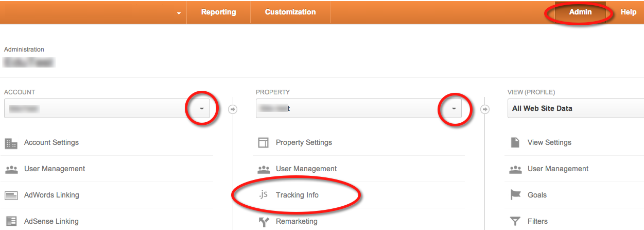Click the View Settings document icon
Viewport: 644px width, 230px height.
[x=515, y=142]
